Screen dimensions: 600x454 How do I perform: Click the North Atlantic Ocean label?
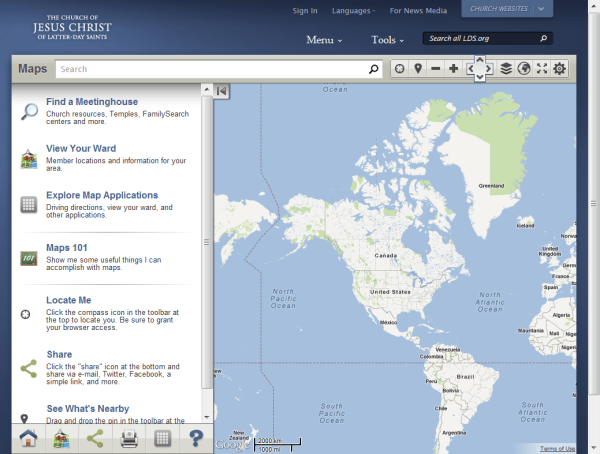pyautogui.click(x=490, y=302)
